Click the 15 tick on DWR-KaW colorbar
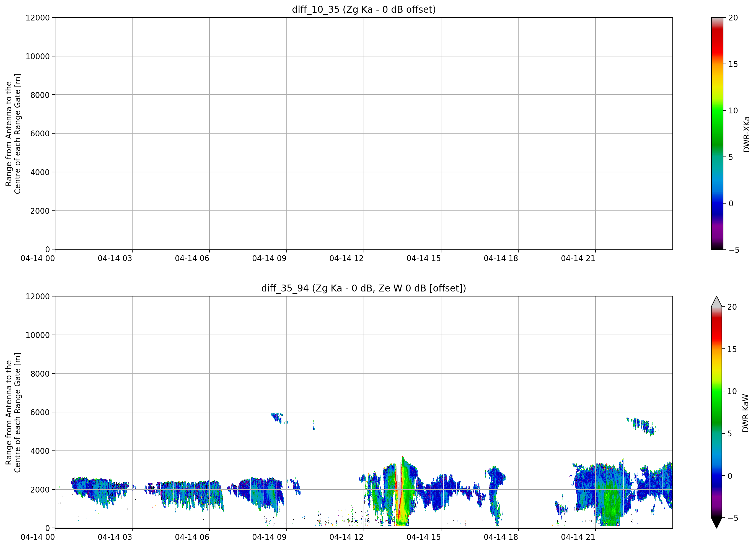 click(x=732, y=349)
